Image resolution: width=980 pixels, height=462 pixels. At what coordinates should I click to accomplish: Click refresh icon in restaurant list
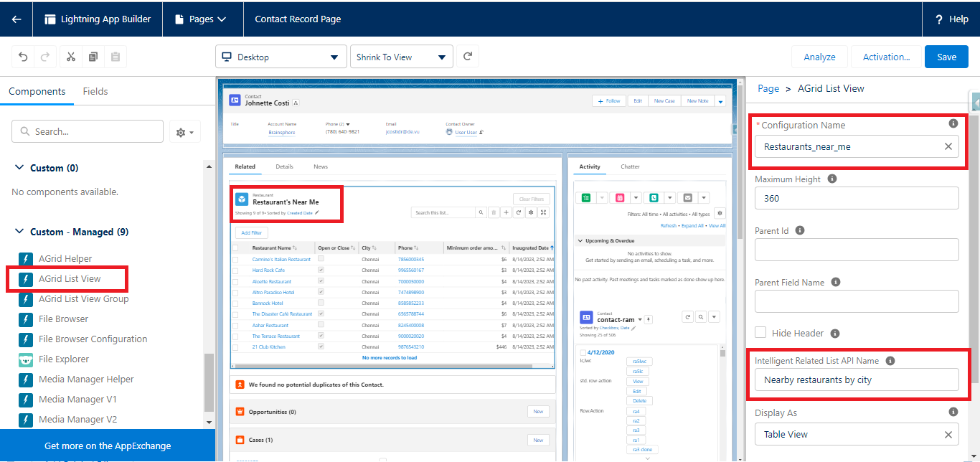point(518,212)
